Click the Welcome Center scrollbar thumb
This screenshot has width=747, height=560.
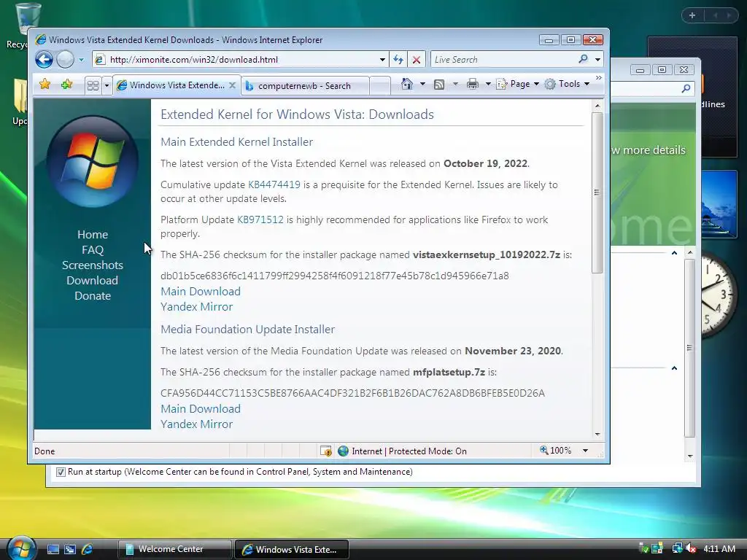click(689, 348)
